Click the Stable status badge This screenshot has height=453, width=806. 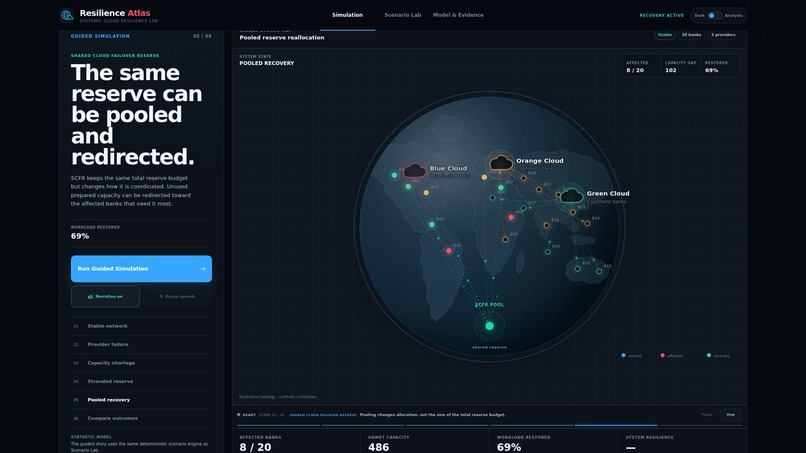point(665,35)
